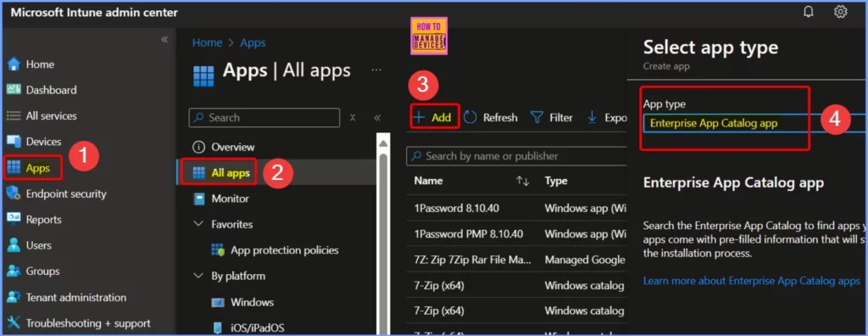This screenshot has width=868, height=336.
Task: Open Endpoint security shield icon
Action: pyautogui.click(x=14, y=193)
